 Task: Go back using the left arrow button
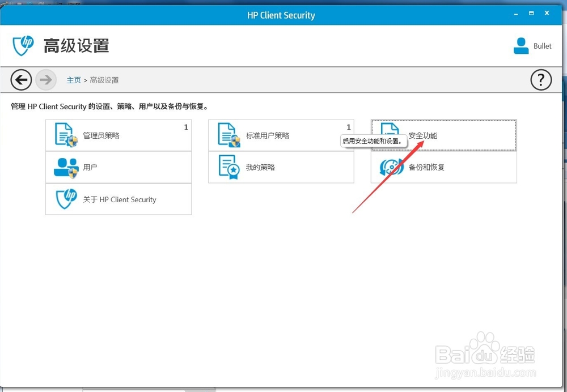coord(21,79)
